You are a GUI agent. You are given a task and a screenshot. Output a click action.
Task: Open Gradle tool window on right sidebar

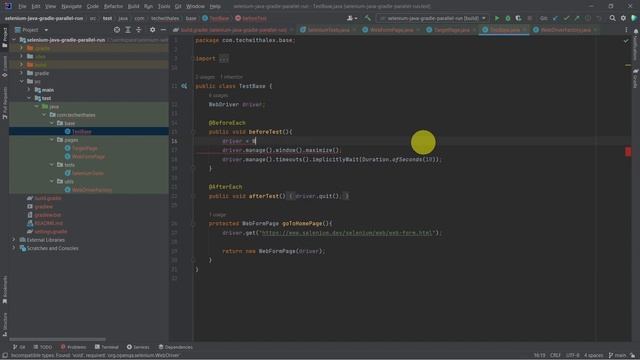pos(636,78)
